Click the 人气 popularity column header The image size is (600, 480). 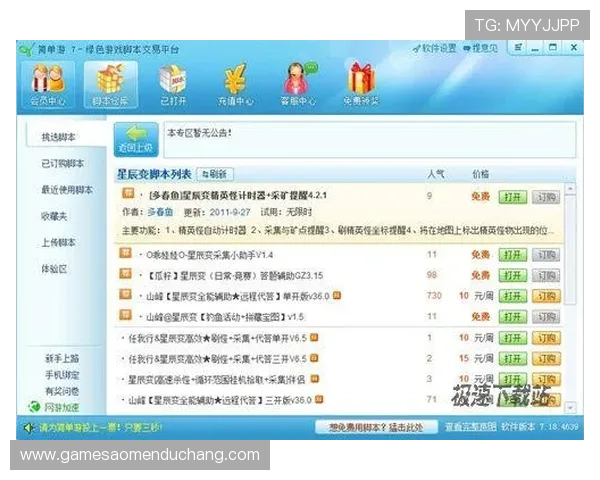[x=436, y=174]
